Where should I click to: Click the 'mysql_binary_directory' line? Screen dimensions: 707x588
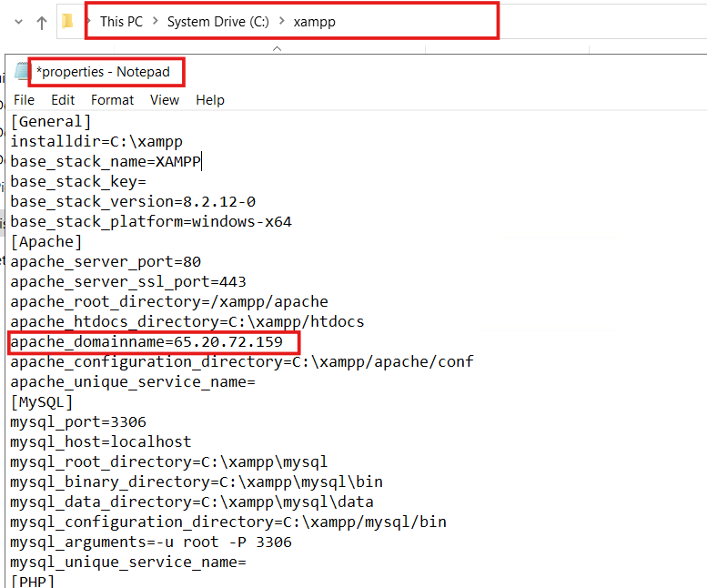(x=197, y=482)
